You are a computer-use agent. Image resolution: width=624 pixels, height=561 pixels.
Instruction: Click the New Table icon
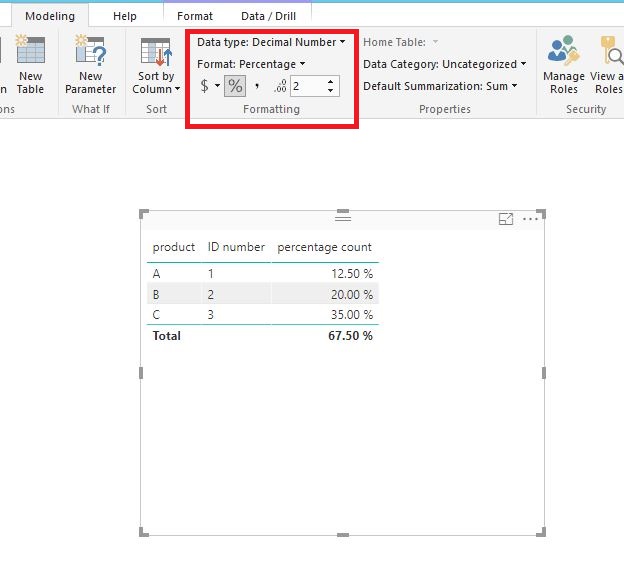(x=30, y=49)
